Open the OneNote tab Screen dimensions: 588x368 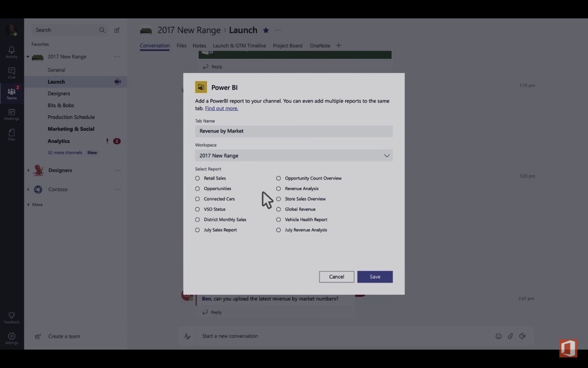[x=320, y=46]
